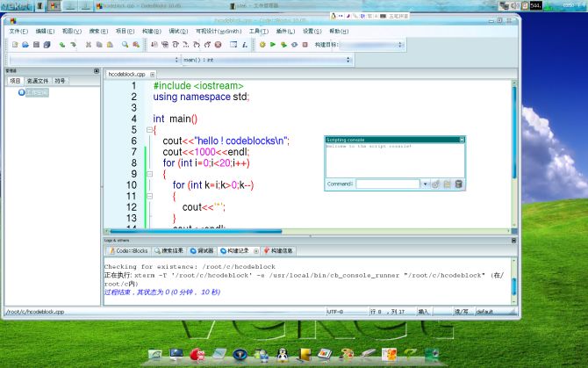Close the Scripting console window
The image size is (588, 368).
tap(462, 140)
